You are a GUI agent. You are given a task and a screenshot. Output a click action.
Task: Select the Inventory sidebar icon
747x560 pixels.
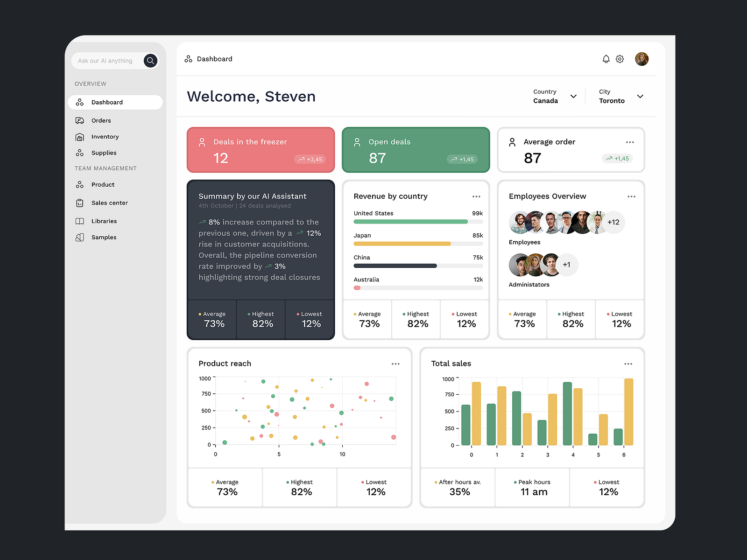80,137
